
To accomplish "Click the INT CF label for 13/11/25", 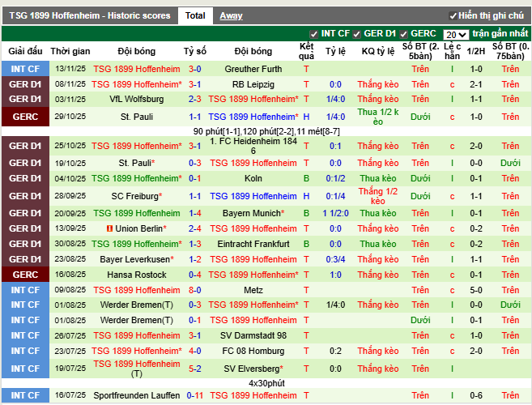I will (25, 69).
